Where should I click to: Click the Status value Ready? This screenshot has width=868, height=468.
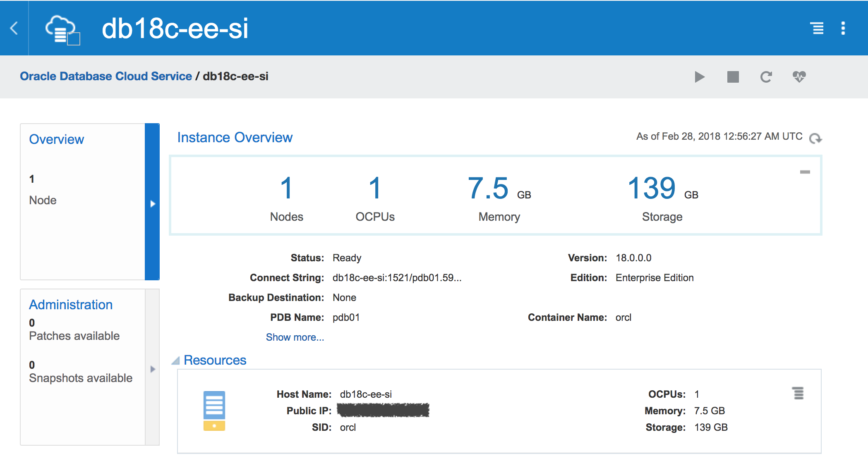click(x=347, y=258)
